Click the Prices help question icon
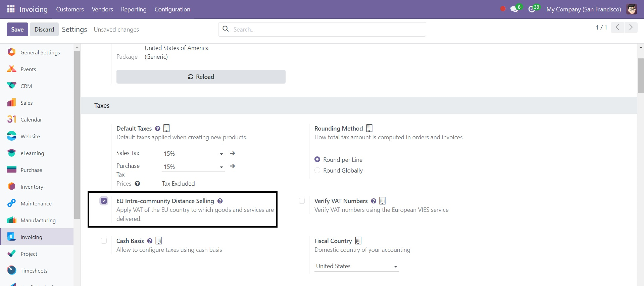This screenshot has height=286, width=644. (137, 184)
